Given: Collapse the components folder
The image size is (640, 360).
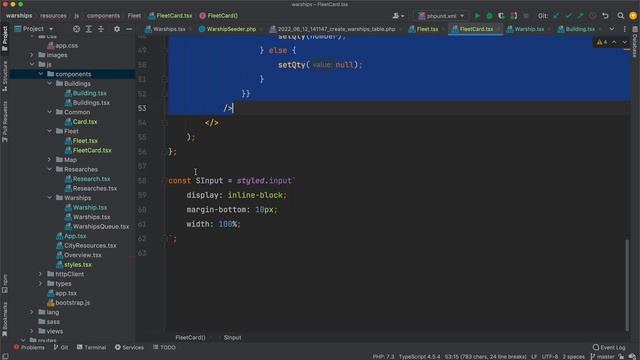Looking at the screenshot, I should (x=41, y=74).
